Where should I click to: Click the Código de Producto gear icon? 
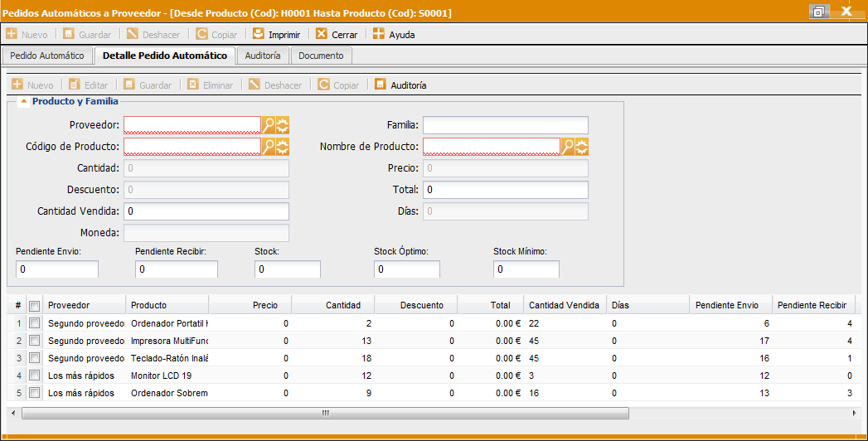[x=283, y=147]
